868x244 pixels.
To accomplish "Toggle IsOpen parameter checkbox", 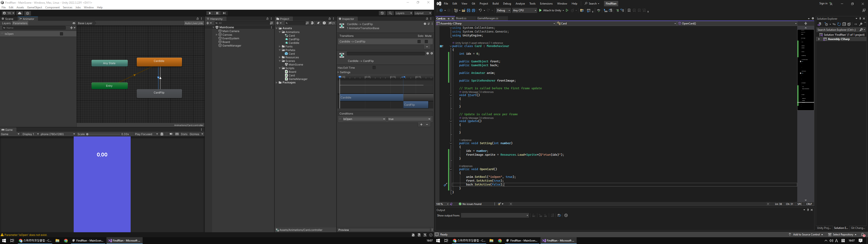I will pyautogui.click(x=61, y=34).
